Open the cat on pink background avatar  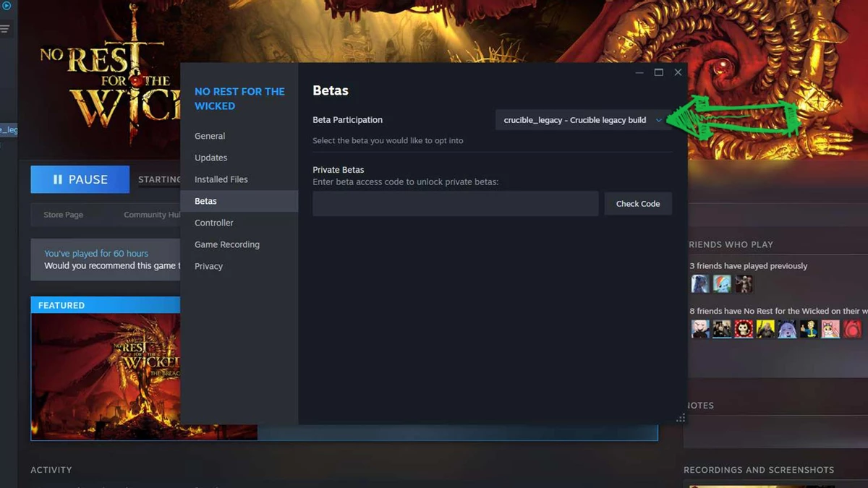click(830, 330)
